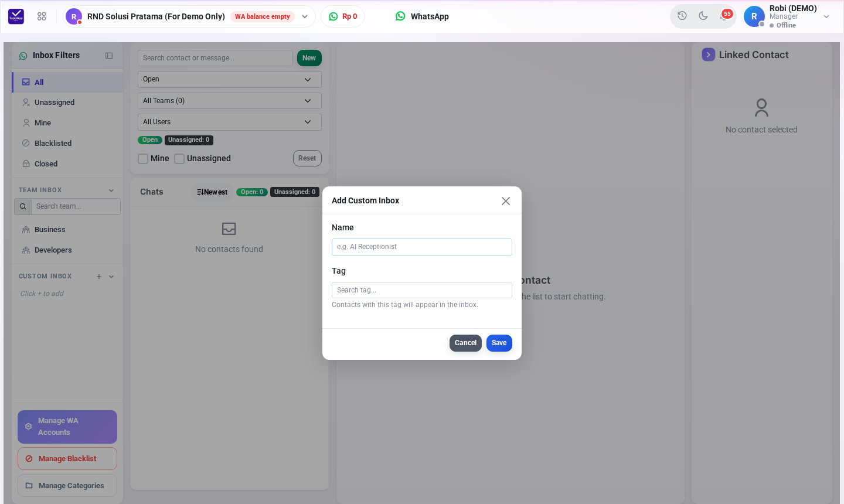
Task: Check the Unassigned checkbox
Action: click(179, 159)
